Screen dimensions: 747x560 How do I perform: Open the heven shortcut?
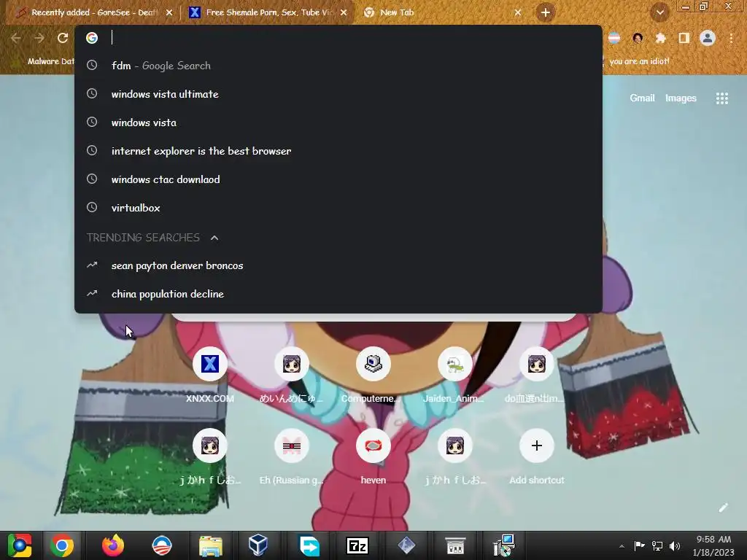tap(373, 456)
